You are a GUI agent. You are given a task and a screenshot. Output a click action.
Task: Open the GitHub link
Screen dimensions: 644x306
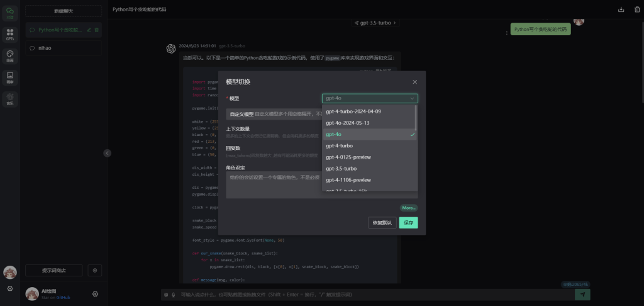pos(64,297)
